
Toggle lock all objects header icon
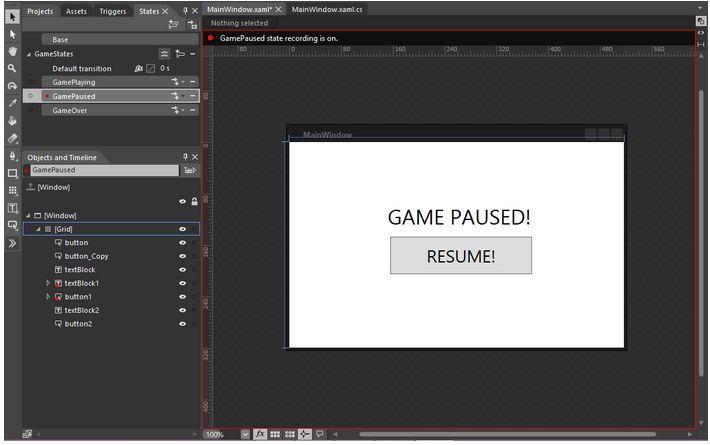coord(194,201)
